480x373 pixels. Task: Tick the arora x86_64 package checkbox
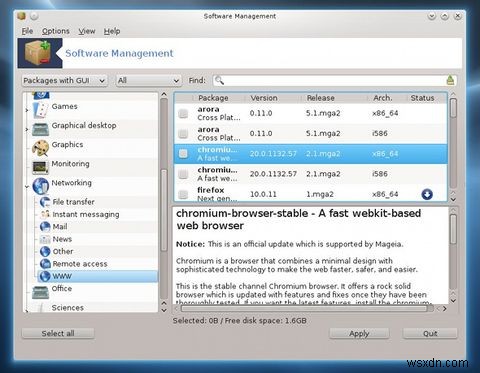[x=183, y=113]
